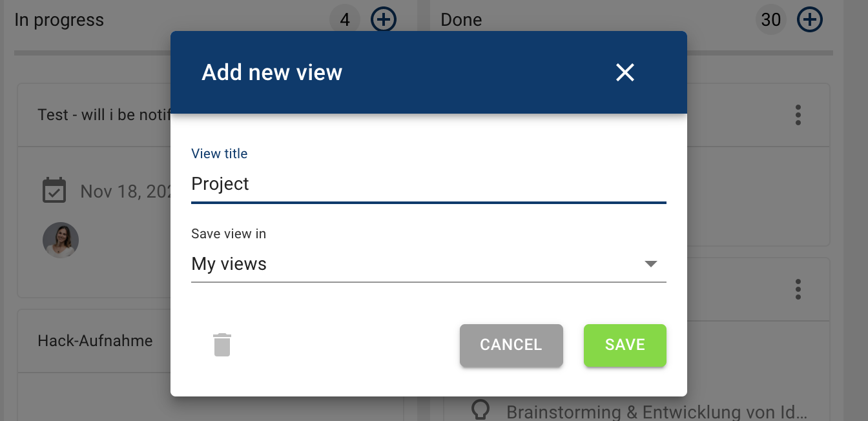Open the Test - will i be notif card
This screenshot has width=868, height=421.
104,115
